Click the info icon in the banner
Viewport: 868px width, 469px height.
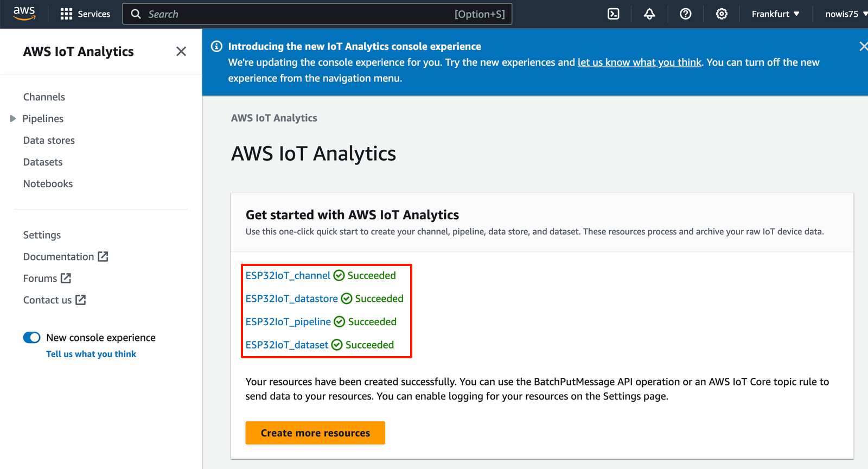point(216,46)
